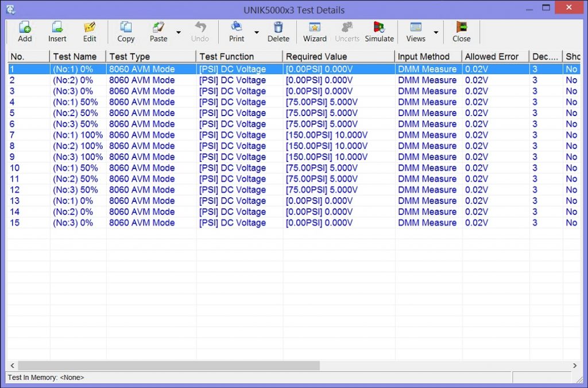Viewport: 588px width, 388px height.
Task: Click the Add test toolbar icon
Action: click(x=25, y=31)
